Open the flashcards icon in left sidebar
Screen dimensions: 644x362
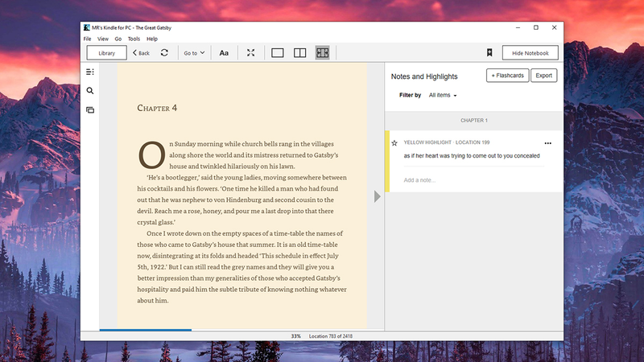(90, 110)
